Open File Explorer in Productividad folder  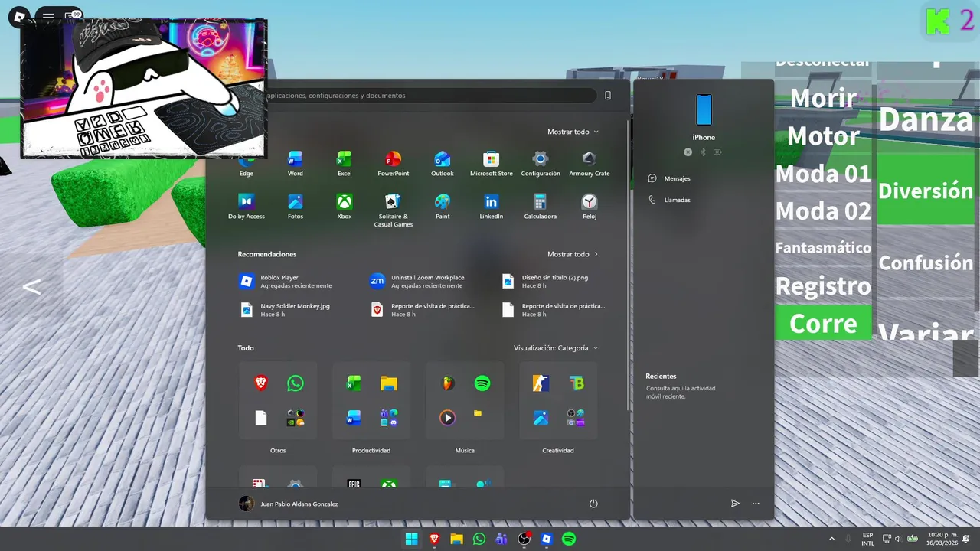click(x=389, y=383)
